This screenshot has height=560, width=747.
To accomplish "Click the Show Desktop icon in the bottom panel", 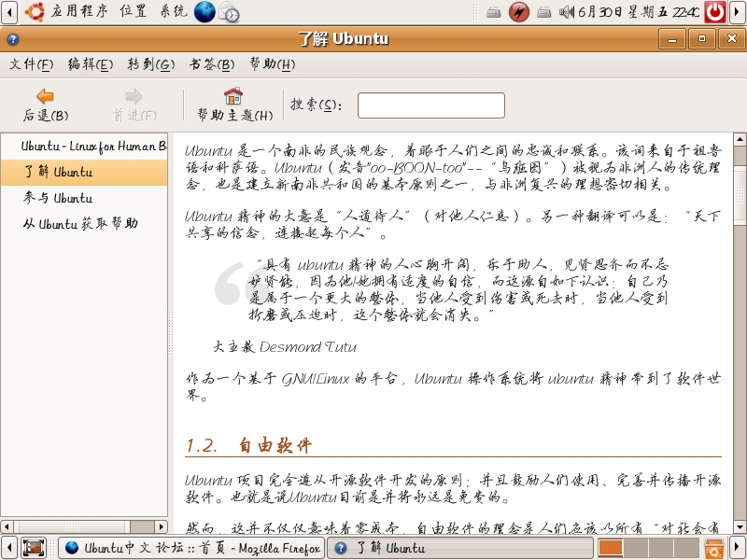I will 34,548.
